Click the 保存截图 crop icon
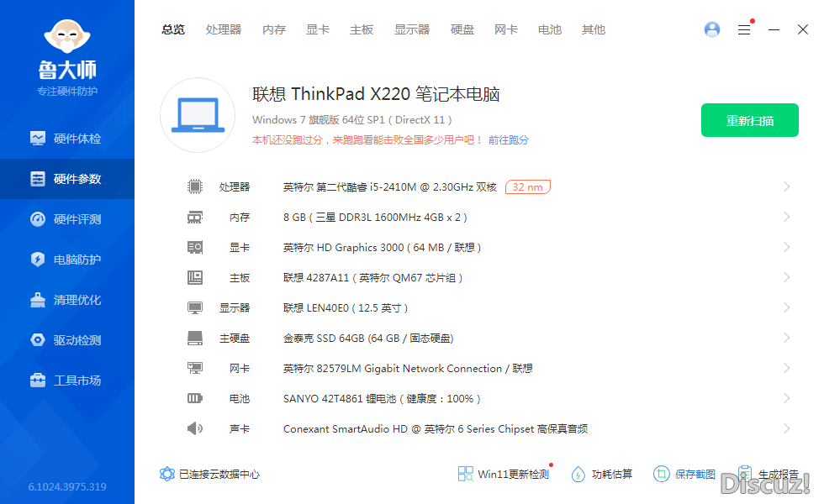Viewport: 824px width, 504px height. click(662, 474)
